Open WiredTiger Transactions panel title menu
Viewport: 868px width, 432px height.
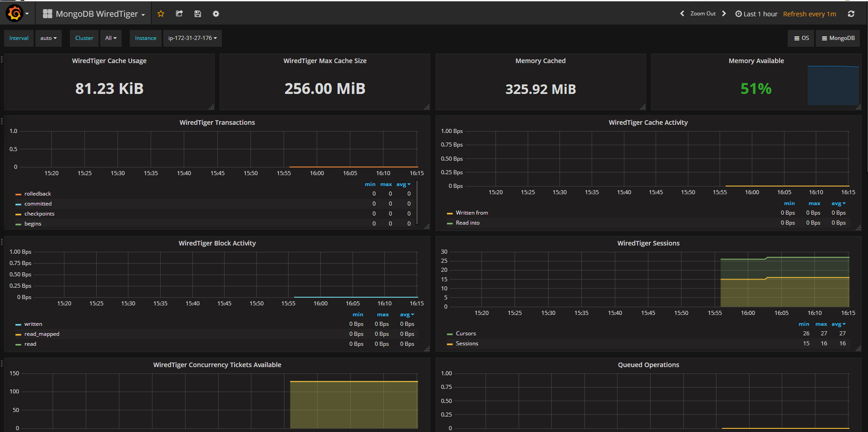pyautogui.click(x=217, y=123)
